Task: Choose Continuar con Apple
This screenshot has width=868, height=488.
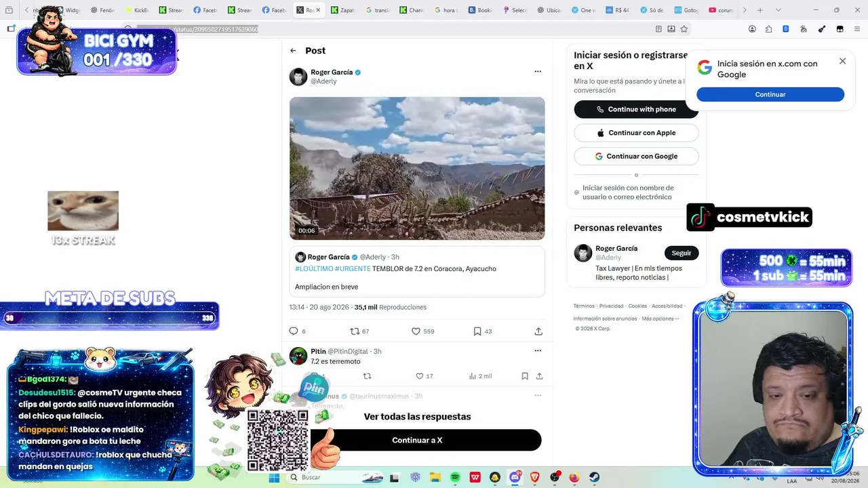Action: coord(636,133)
